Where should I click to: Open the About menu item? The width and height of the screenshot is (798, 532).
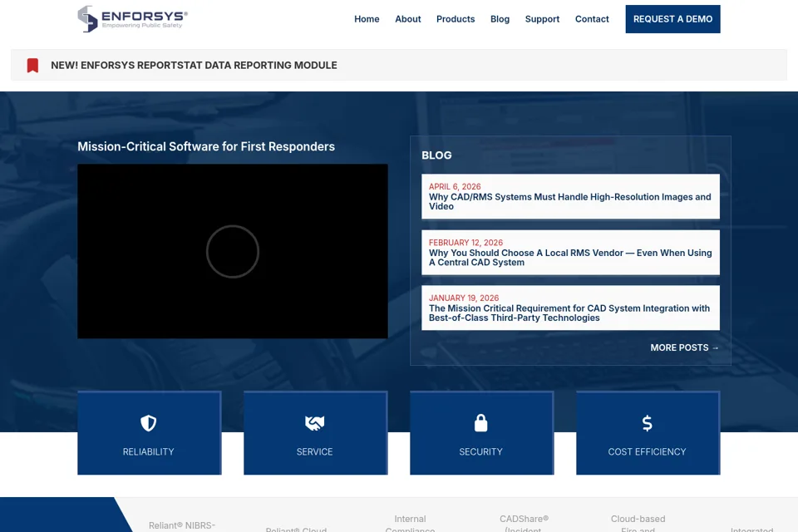click(408, 19)
